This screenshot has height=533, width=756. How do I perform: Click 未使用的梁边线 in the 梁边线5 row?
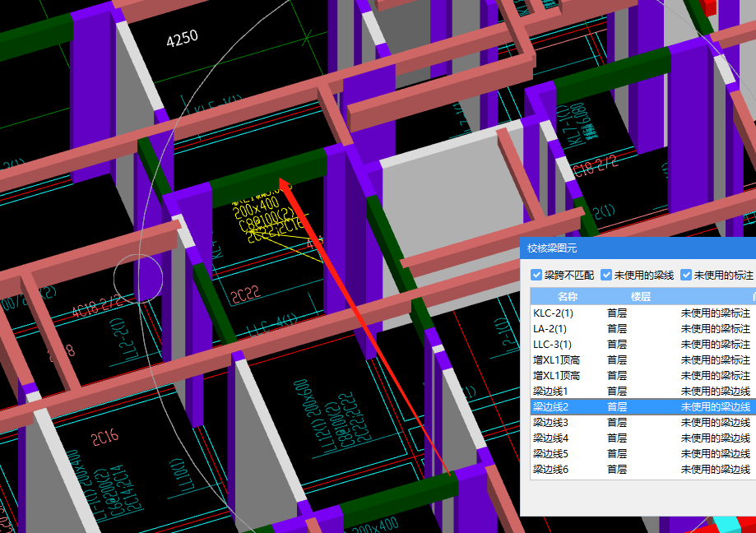pos(716,454)
